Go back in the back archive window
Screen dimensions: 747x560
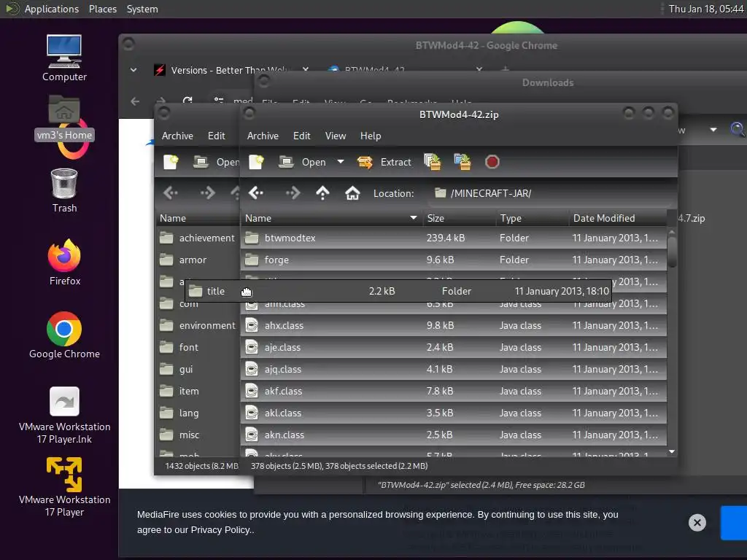(x=171, y=192)
